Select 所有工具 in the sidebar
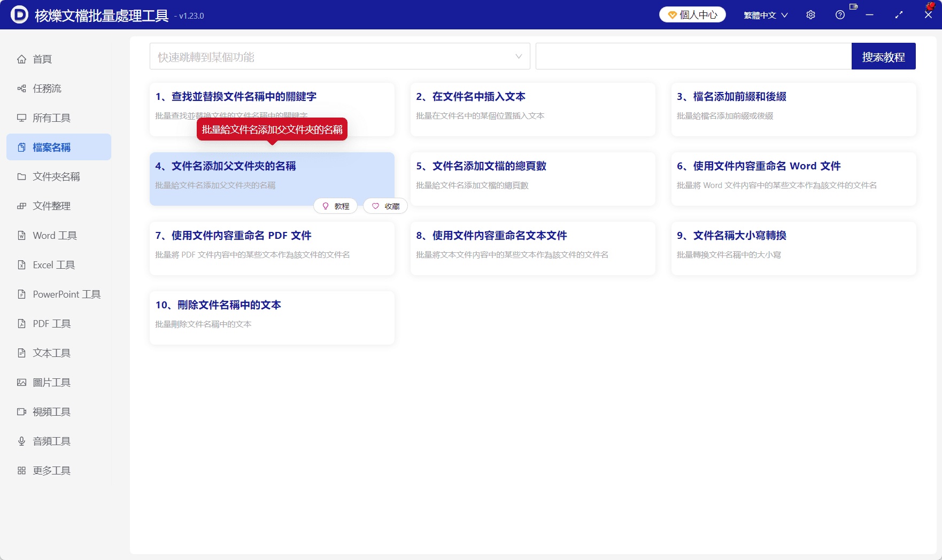Viewport: 942px width, 560px height. pos(59,118)
